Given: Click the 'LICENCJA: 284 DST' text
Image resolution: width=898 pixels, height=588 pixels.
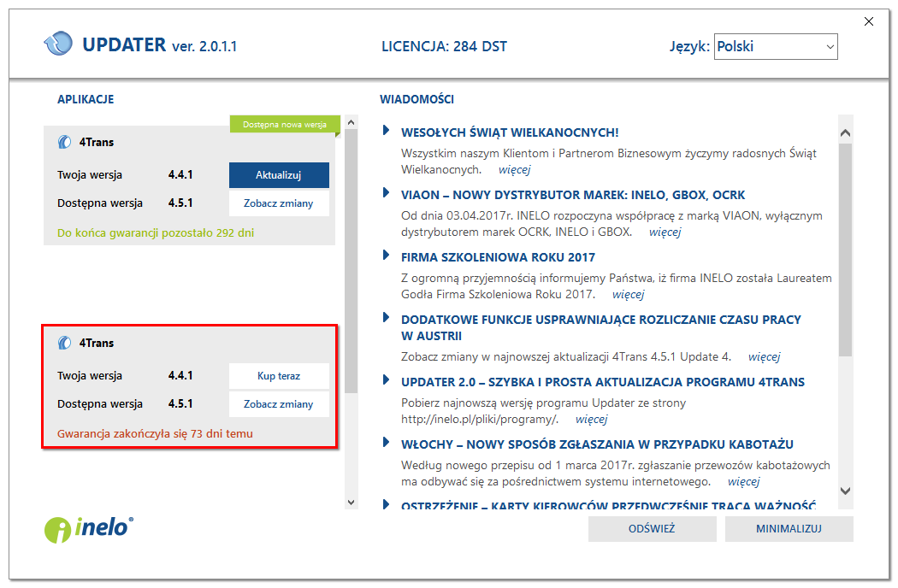Looking at the screenshot, I should click(x=445, y=46).
